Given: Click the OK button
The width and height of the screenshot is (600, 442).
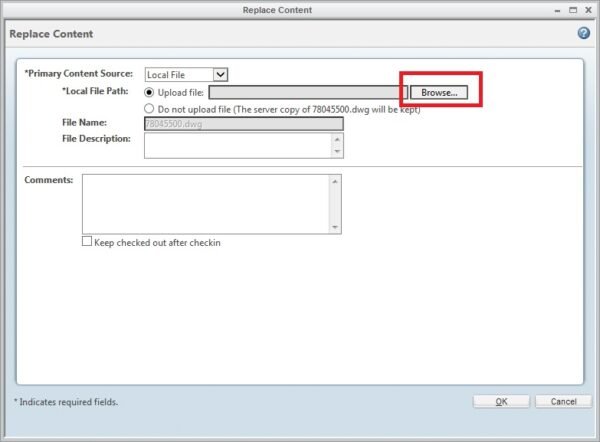Looking at the screenshot, I should click(501, 401).
